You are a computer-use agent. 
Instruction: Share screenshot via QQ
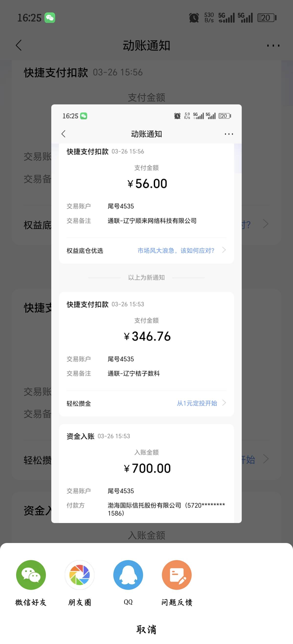(x=128, y=575)
